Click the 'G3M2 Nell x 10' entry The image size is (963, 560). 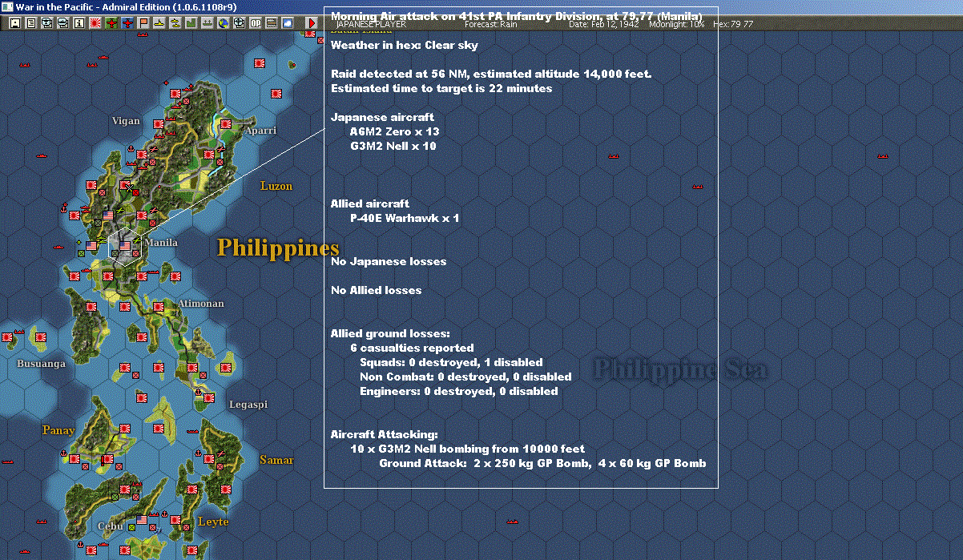[x=393, y=146]
